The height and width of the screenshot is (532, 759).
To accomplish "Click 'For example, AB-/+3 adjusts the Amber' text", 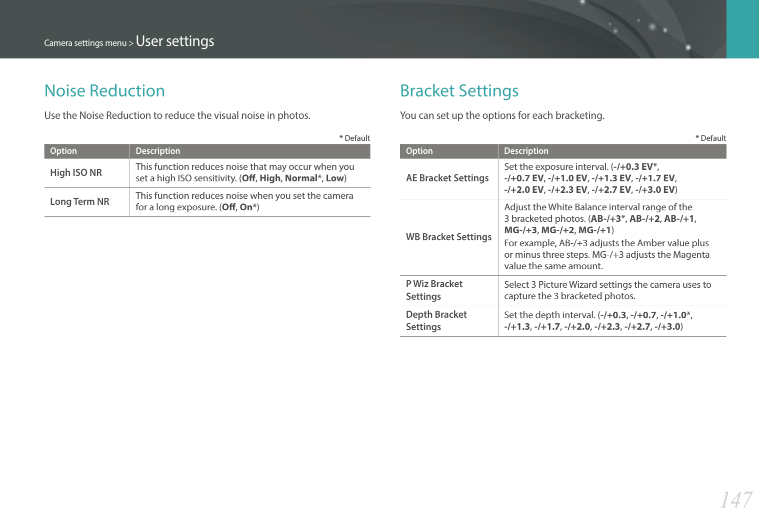I will click(x=607, y=254).
